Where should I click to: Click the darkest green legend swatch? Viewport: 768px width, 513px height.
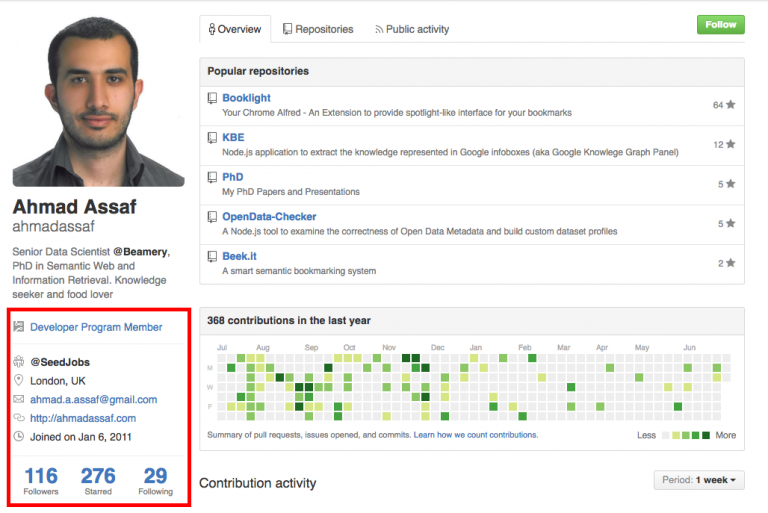click(706, 435)
